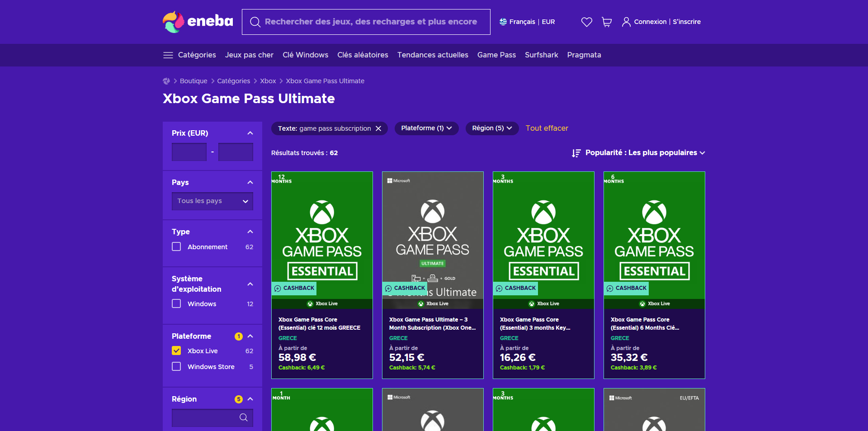Screen dimensions: 868x431
Task: Remove the game pass subscription text filter
Action: [x=378, y=128]
